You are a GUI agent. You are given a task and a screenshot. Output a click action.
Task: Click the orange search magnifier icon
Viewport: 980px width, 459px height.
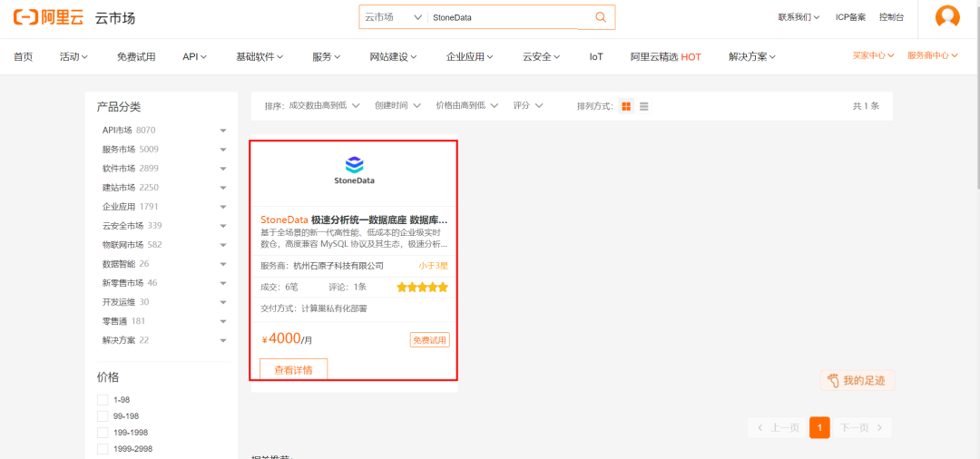pyautogui.click(x=601, y=17)
